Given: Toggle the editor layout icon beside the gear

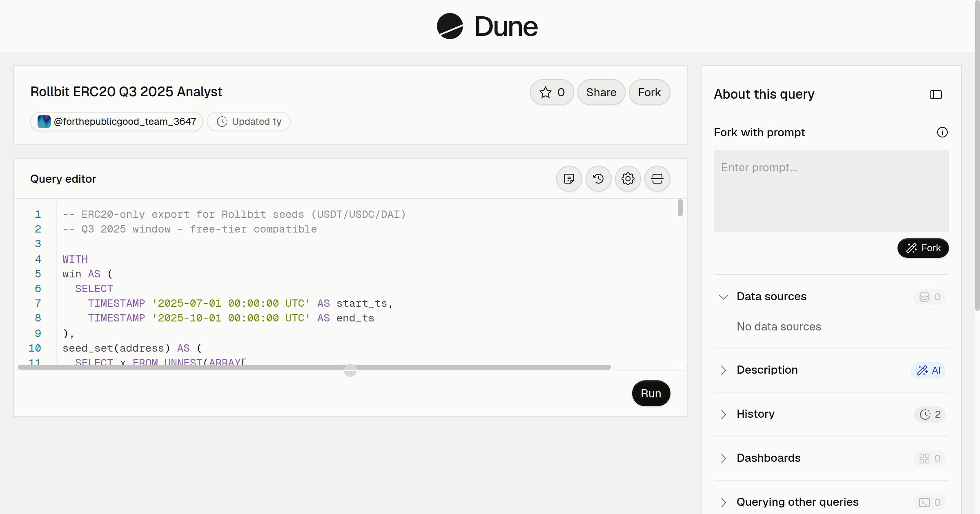Looking at the screenshot, I should (657, 179).
